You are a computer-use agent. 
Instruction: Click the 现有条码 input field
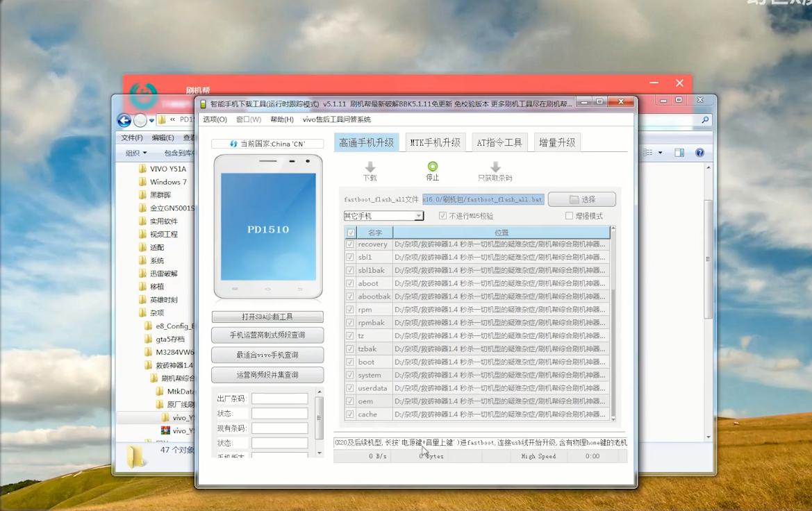coord(280,428)
